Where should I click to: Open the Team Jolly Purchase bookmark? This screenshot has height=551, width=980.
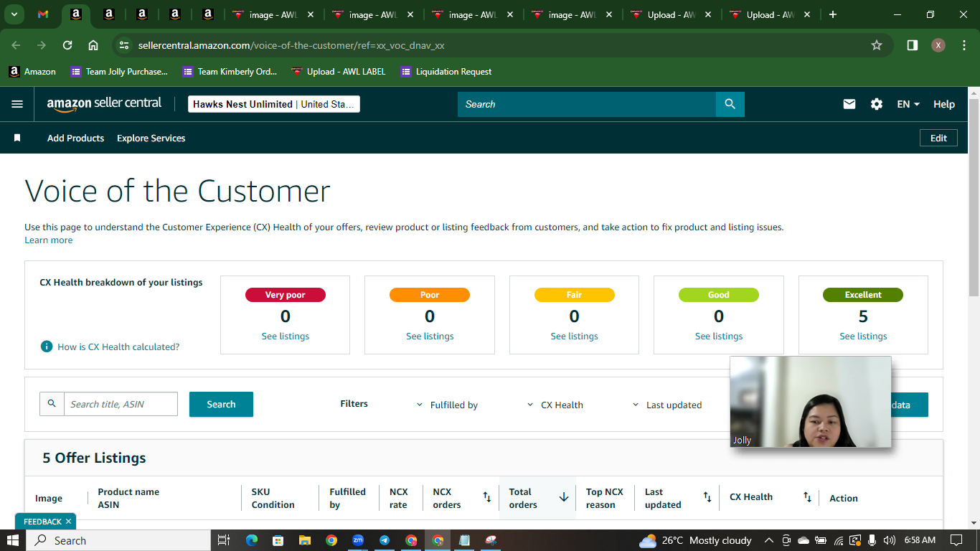[119, 72]
